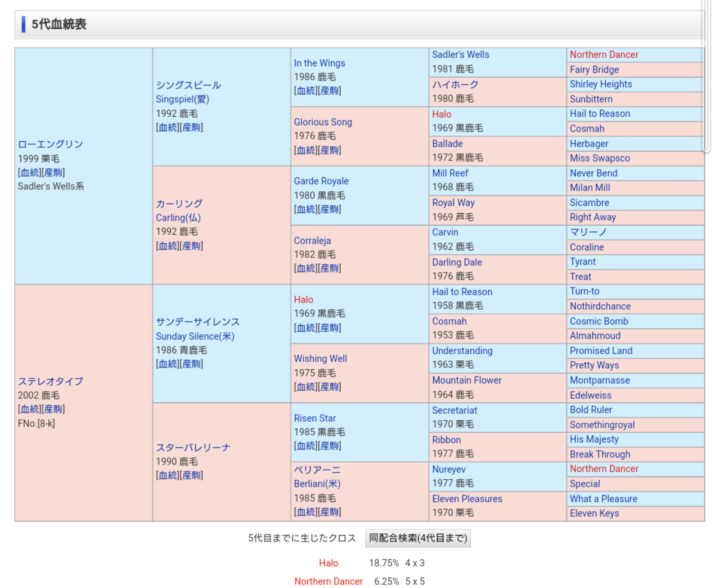718x588 pixels.
Task: Open the Berliani(米) link
Action: 317,484
